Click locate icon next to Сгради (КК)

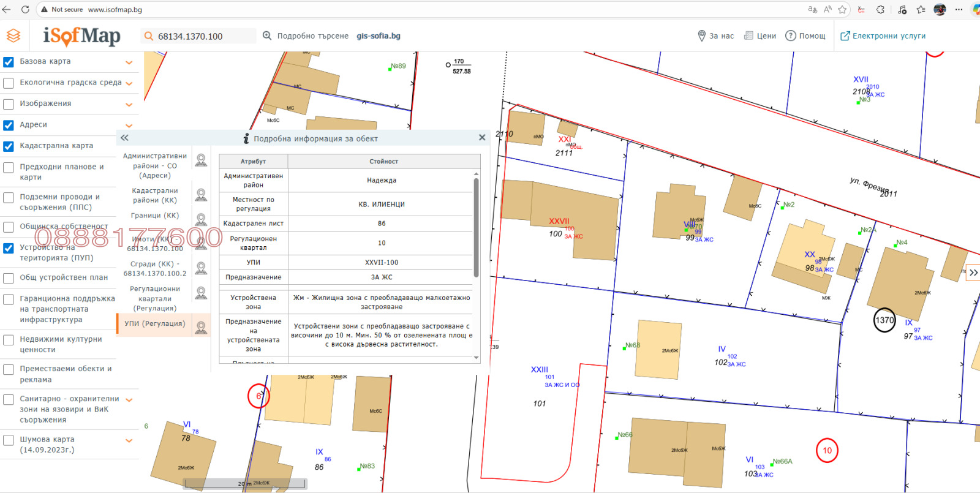201,268
